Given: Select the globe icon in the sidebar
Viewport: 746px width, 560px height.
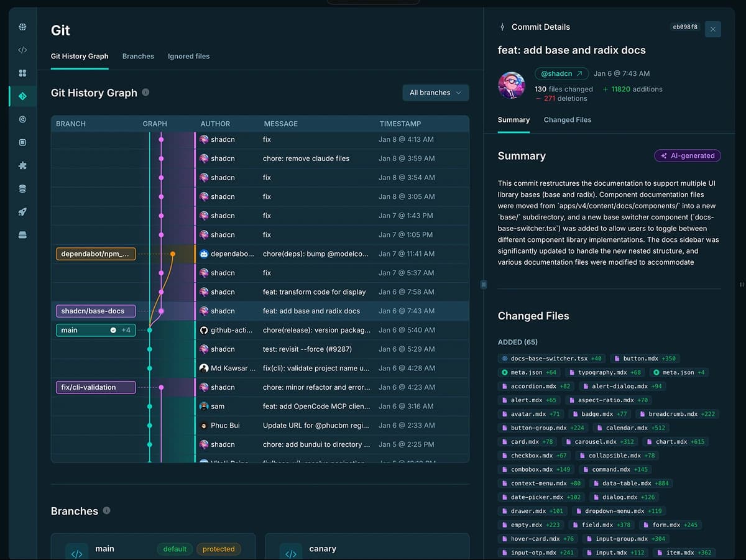Looking at the screenshot, I should pyautogui.click(x=22, y=27).
